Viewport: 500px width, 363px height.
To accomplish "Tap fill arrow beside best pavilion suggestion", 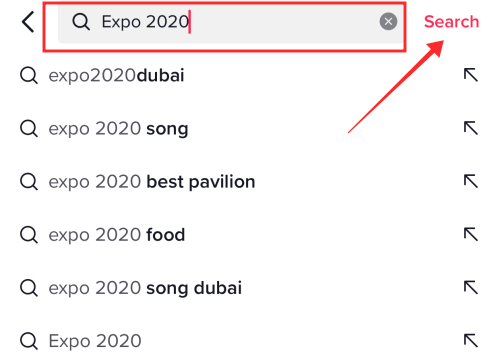I will (471, 181).
